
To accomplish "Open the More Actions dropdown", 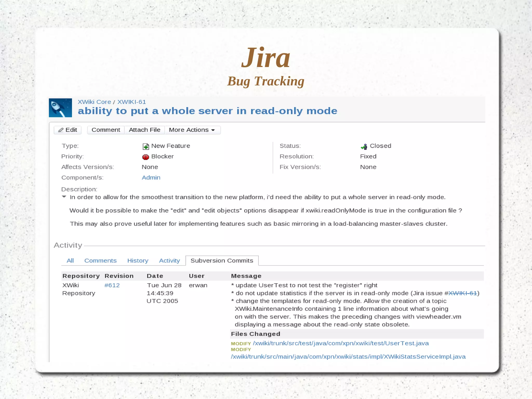I will pos(192,130).
